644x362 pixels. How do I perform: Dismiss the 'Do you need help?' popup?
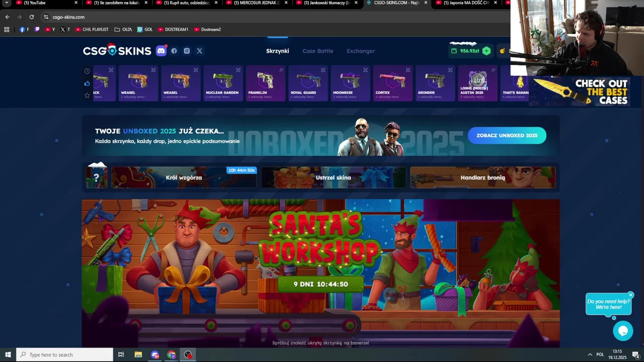[630, 295]
